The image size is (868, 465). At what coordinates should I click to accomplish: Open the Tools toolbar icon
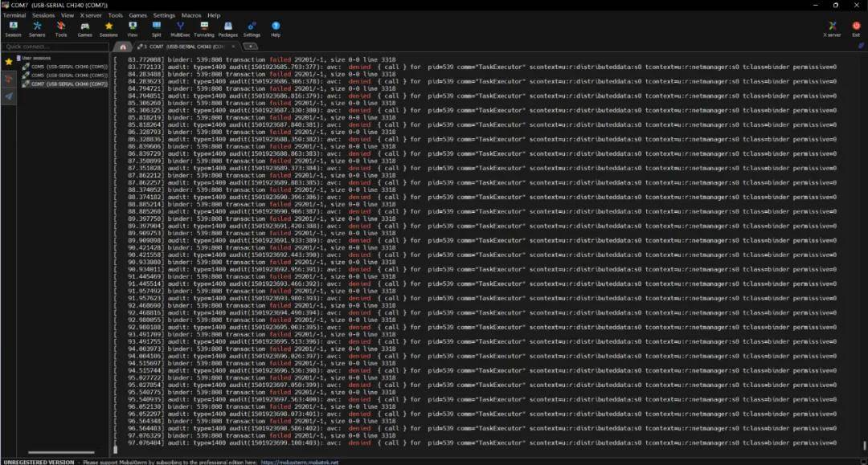[61, 29]
